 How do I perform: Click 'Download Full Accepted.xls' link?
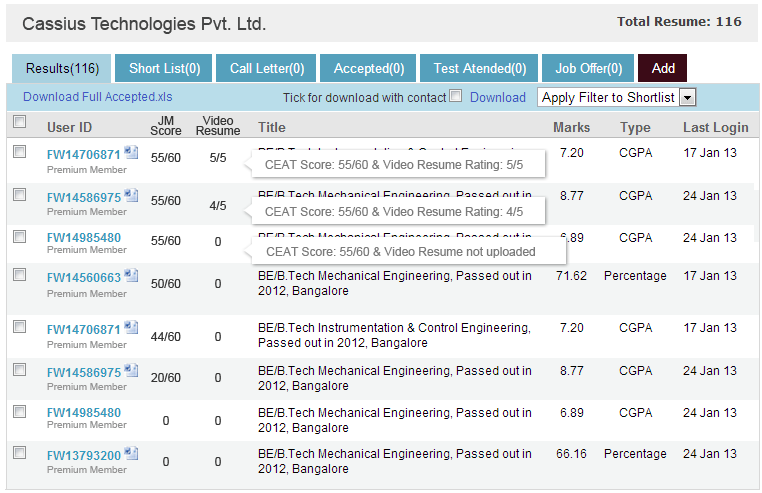[x=97, y=97]
